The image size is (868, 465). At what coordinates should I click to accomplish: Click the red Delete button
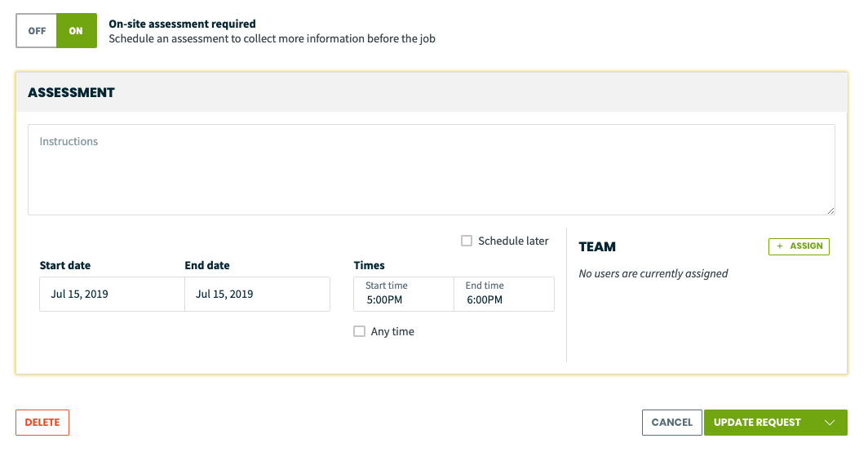42,423
